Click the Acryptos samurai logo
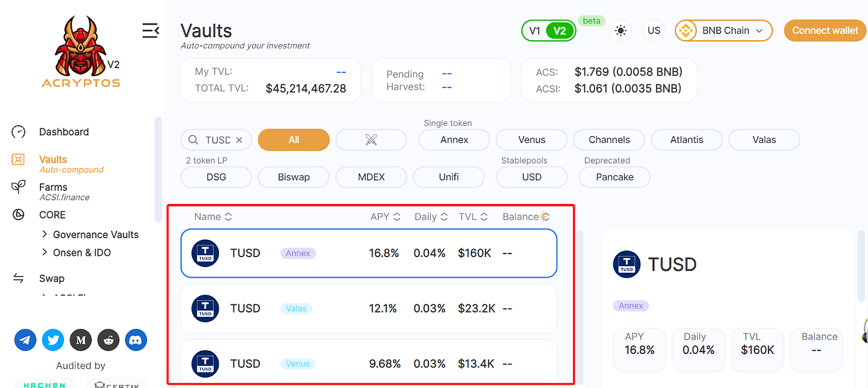This screenshot has width=868, height=388. (x=81, y=52)
